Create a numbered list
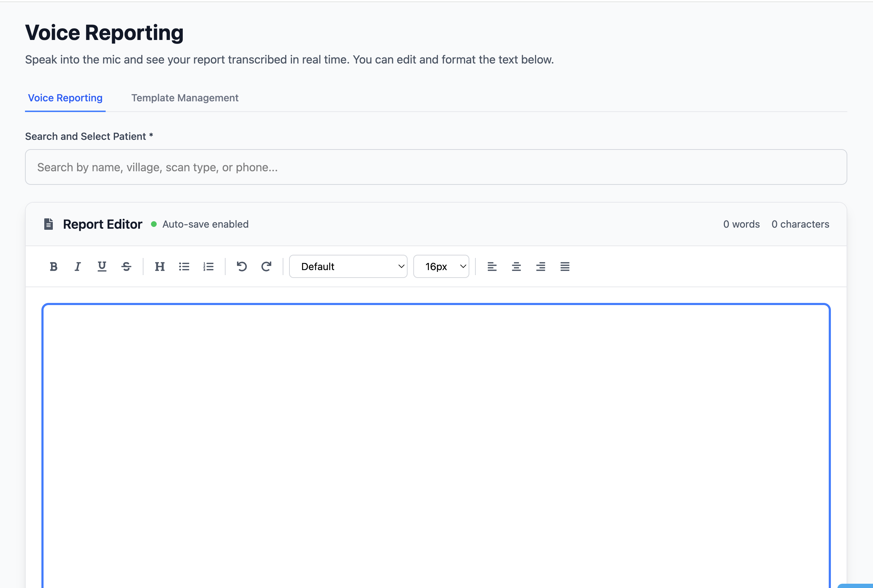The height and width of the screenshot is (588, 873). [x=208, y=266]
